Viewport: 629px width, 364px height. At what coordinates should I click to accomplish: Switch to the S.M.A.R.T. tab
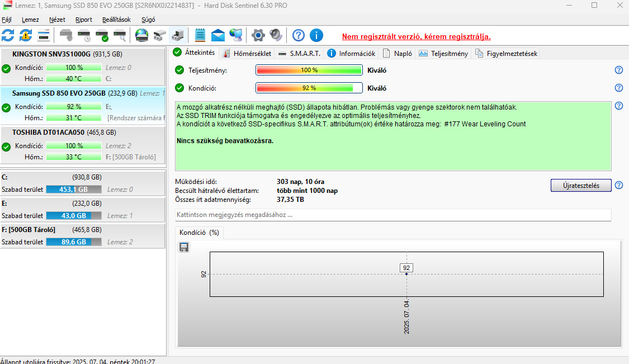(299, 53)
